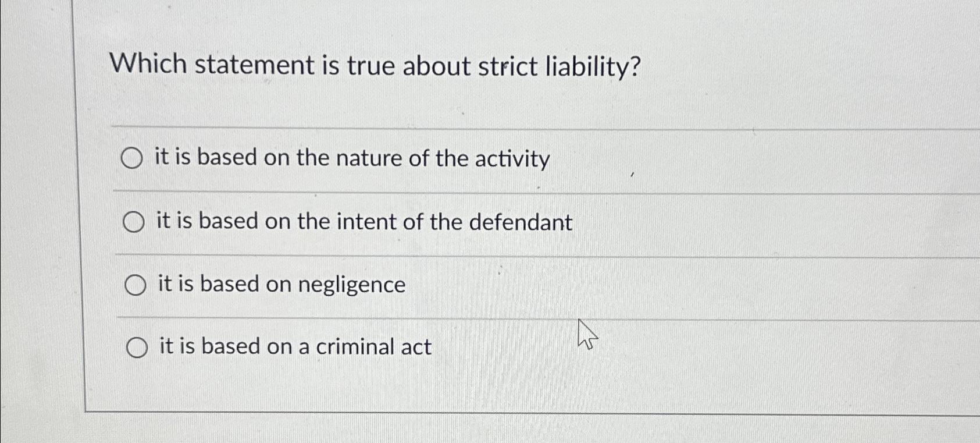The height and width of the screenshot is (443, 980).
Task: Click the answer text 'it is based on the intent of the defendant'
Action: [x=364, y=222]
